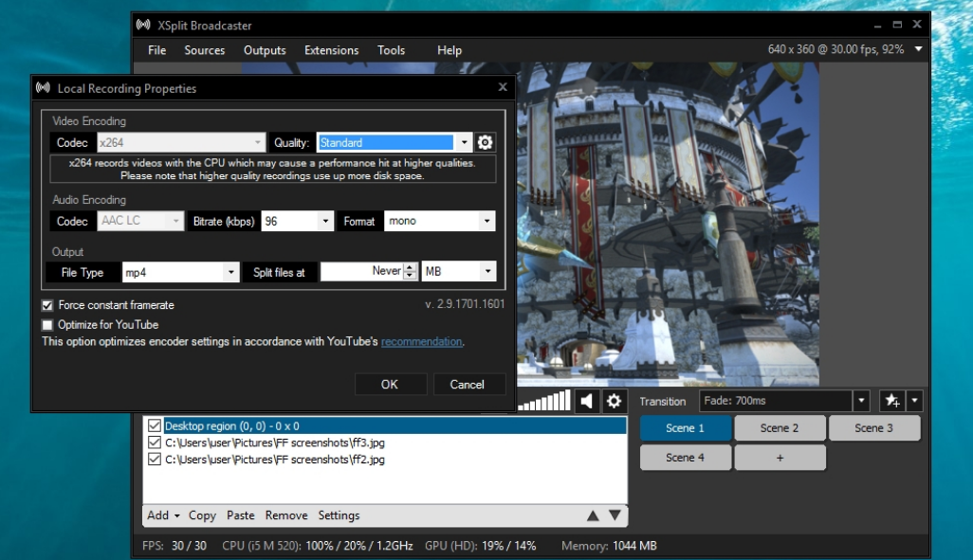Viewport: 973px width, 560px height.
Task: Select the ff3.jpg source row
Action: coord(385,443)
